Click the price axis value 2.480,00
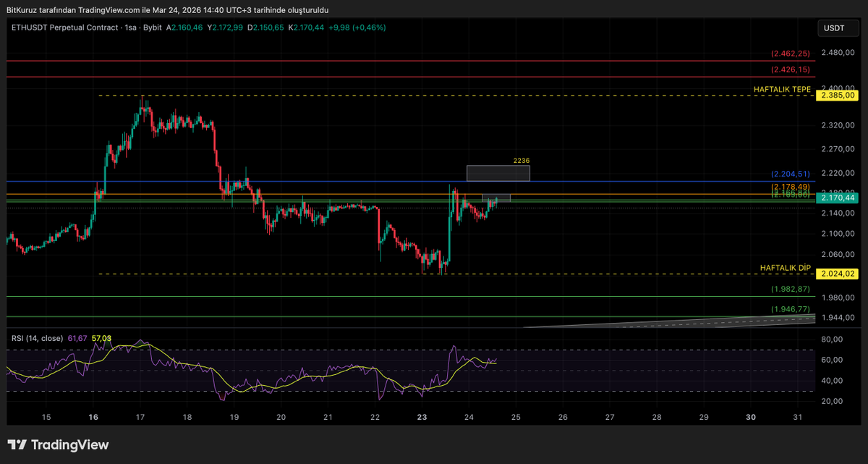 pyautogui.click(x=837, y=53)
